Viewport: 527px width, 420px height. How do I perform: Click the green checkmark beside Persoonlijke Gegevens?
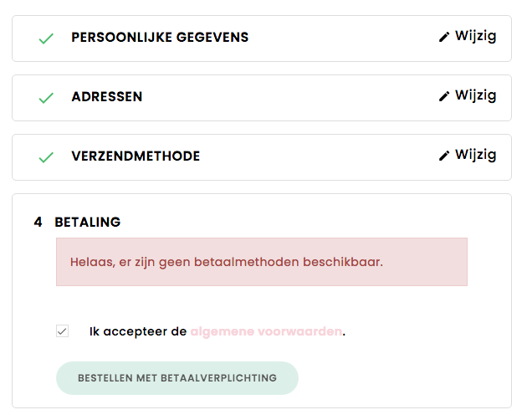pos(46,38)
